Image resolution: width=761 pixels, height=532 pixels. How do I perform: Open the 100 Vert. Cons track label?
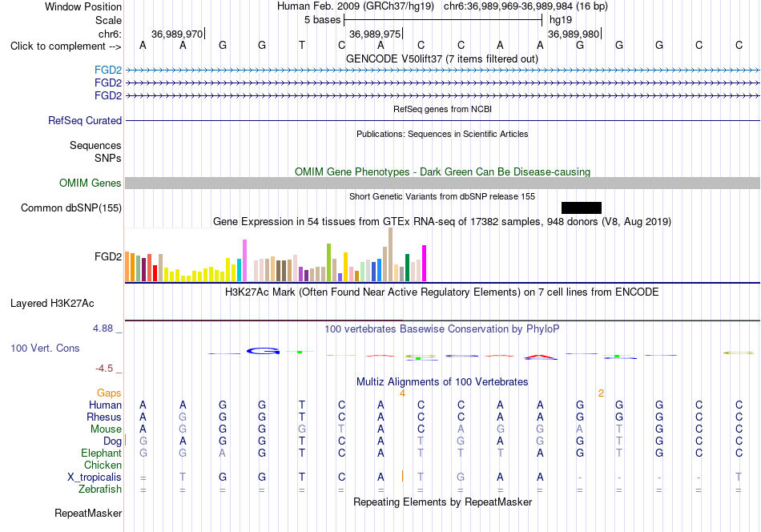(45, 348)
